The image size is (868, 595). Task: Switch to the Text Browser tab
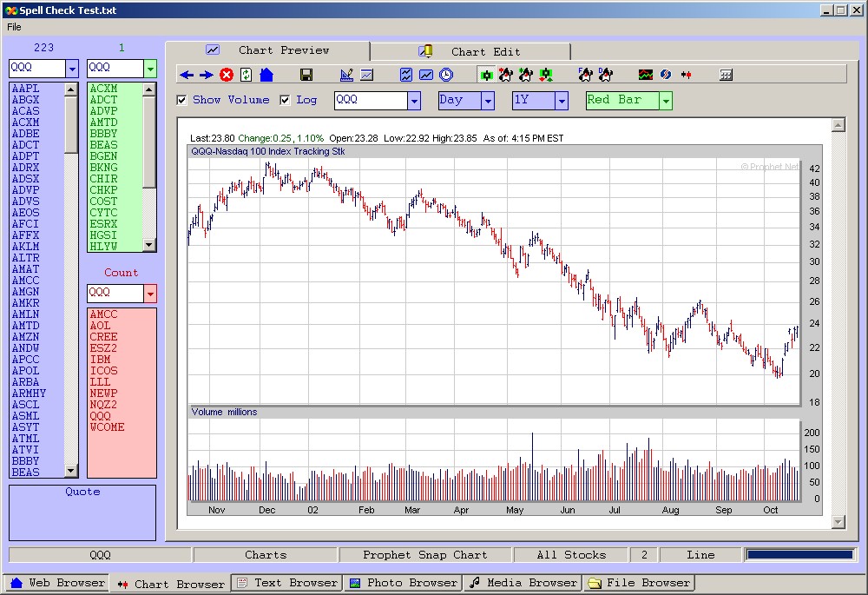286,583
